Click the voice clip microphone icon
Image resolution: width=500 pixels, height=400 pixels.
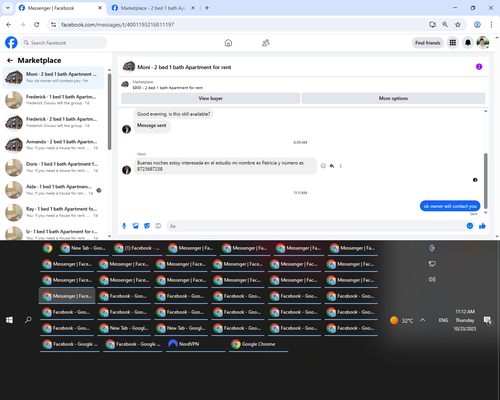[x=124, y=226]
